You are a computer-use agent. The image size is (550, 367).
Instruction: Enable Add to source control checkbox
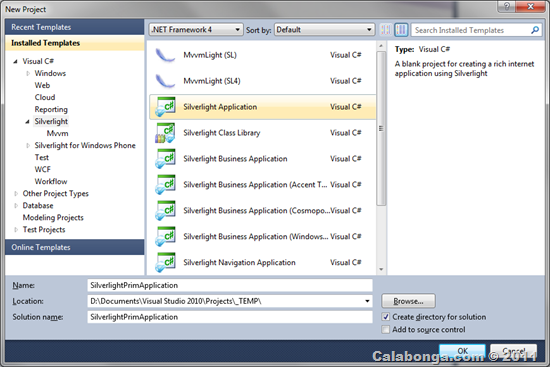[386, 329]
